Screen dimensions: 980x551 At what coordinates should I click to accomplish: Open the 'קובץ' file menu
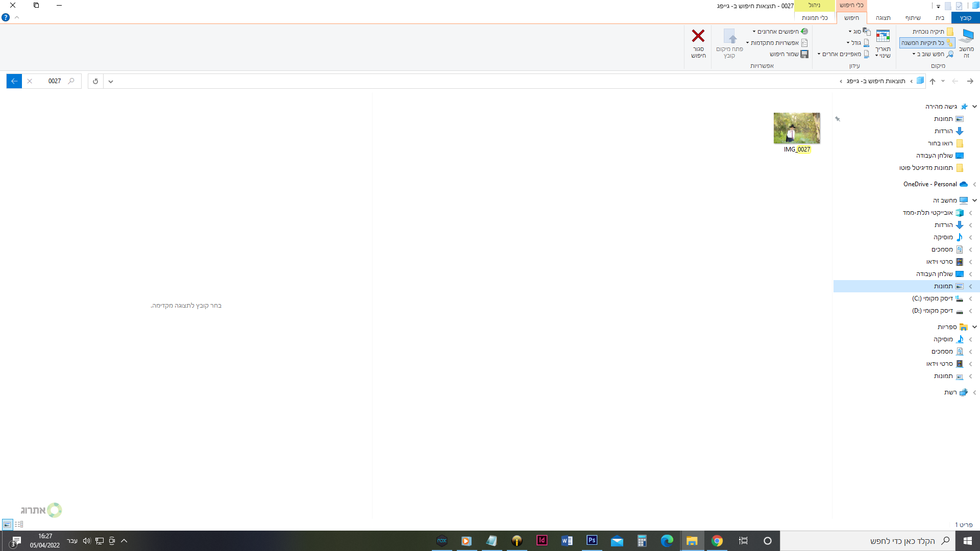[x=965, y=17]
